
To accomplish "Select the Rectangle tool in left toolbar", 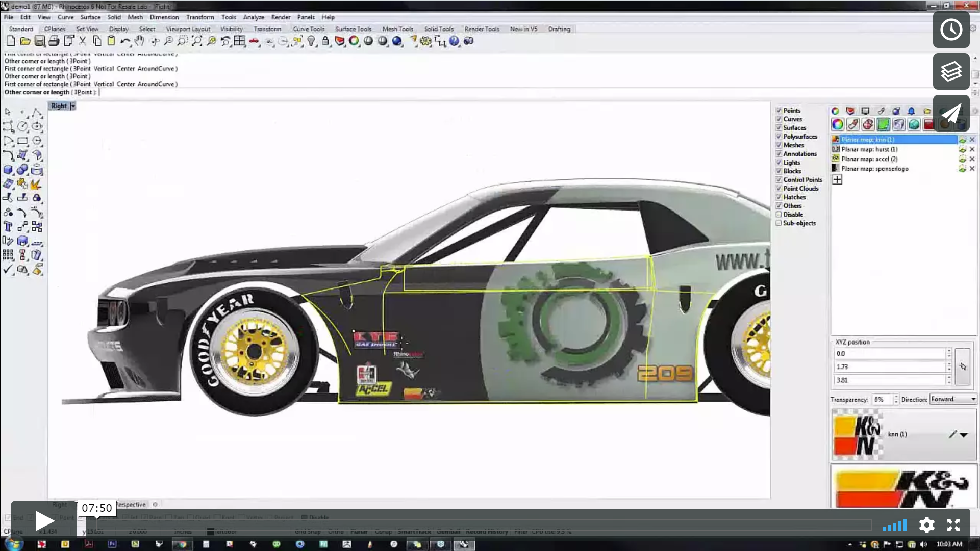I will 22,141.
